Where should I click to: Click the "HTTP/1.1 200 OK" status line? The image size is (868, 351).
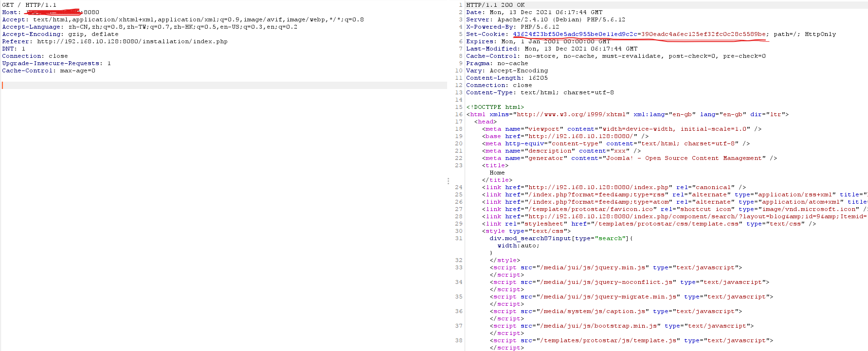click(x=495, y=5)
